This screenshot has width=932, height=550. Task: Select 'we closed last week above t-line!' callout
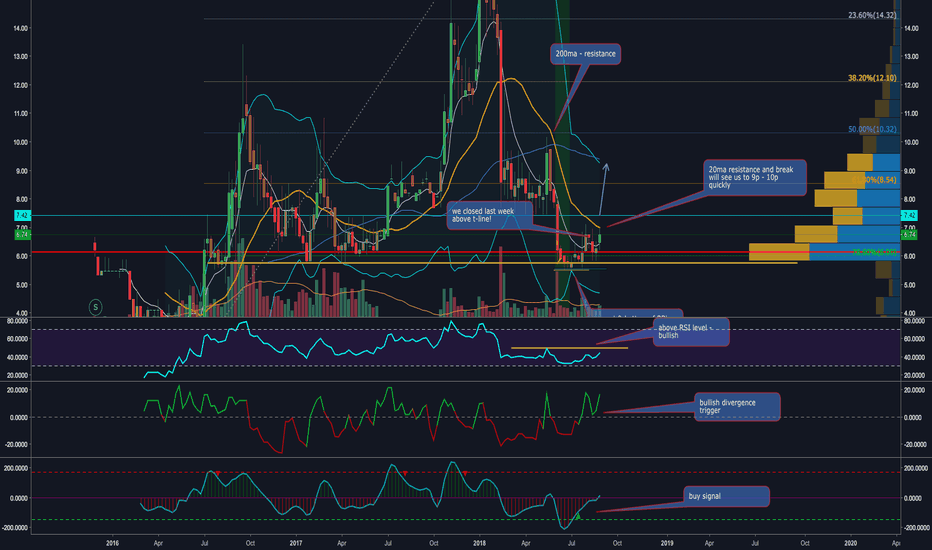(x=489, y=215)
